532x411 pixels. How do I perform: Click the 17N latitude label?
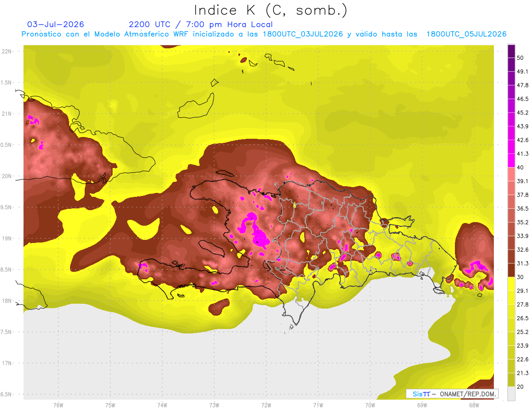point(7,363)
